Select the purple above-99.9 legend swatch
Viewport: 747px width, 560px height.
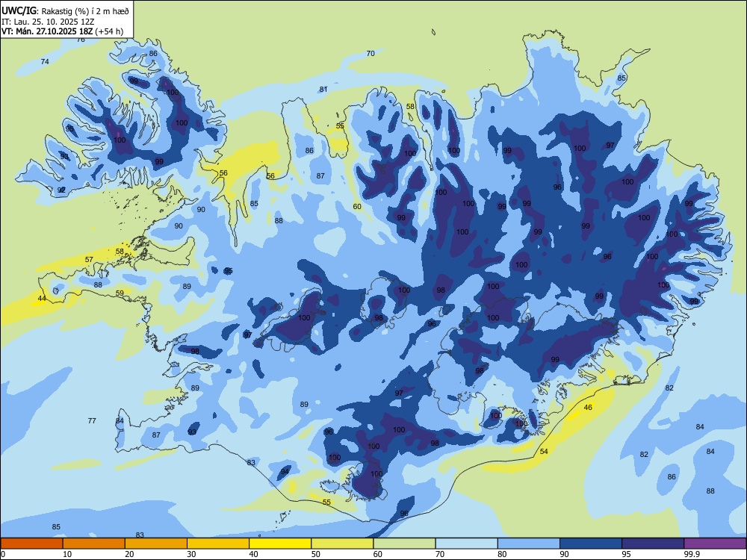point(715,544)
